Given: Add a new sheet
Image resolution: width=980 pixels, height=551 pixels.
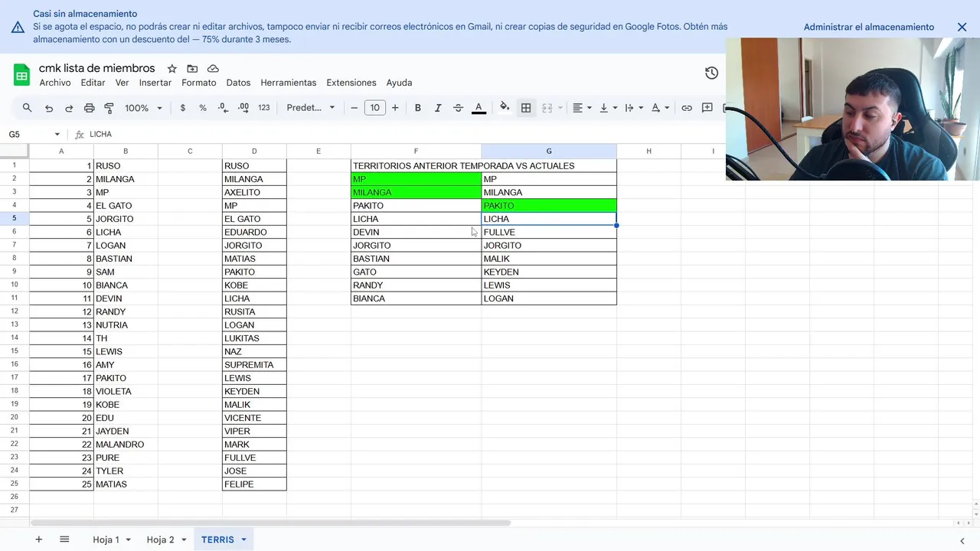Looking at the screenshot, I should click(x=38, y=540).
